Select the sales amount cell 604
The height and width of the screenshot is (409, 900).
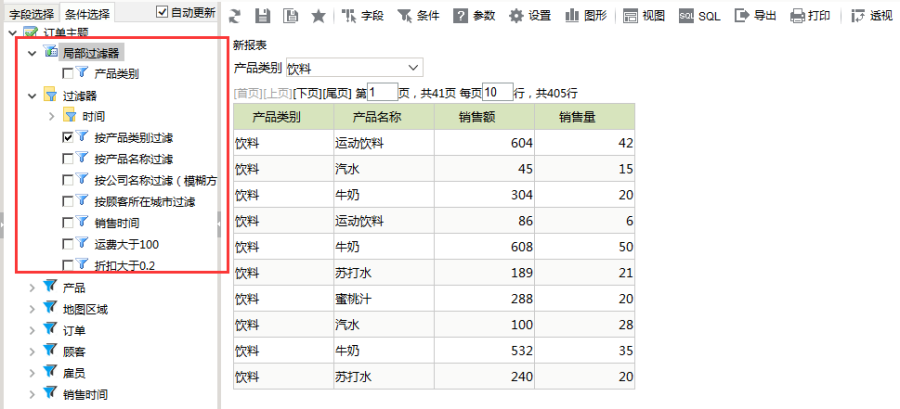pyautogui.click(x=484, y=142)
